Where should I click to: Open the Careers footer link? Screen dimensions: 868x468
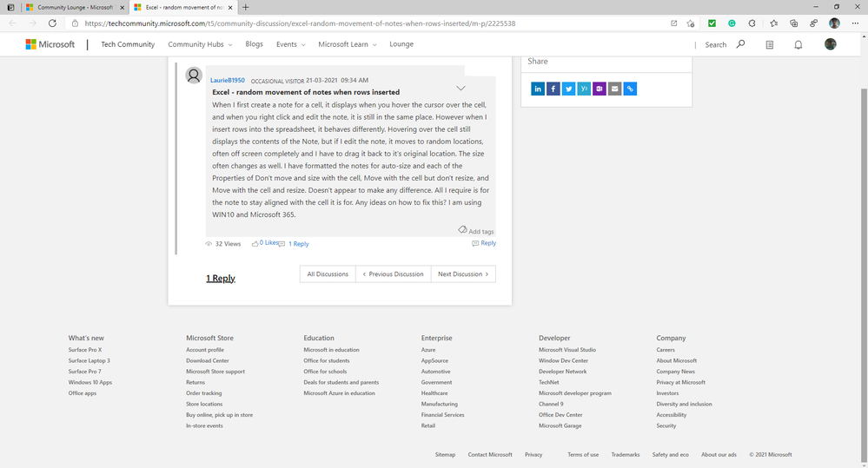pos(666,350)
